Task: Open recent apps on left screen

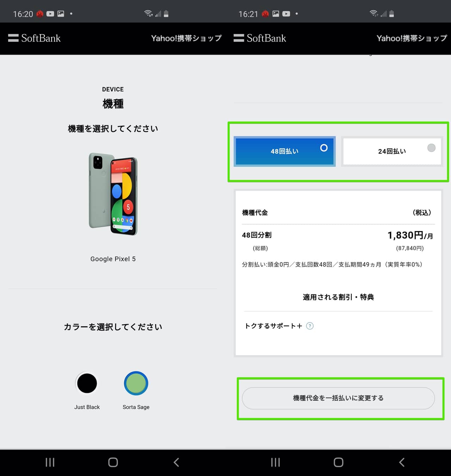Action: point(50,462)
